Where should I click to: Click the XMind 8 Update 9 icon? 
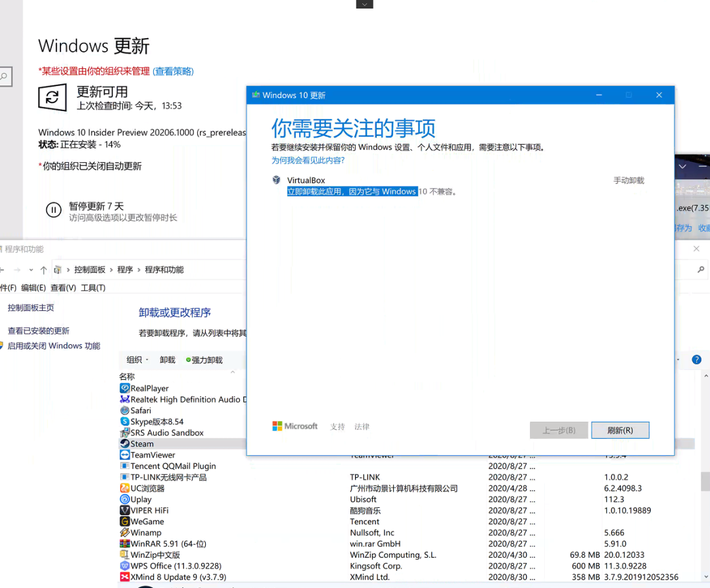click(x=124, y=577)
